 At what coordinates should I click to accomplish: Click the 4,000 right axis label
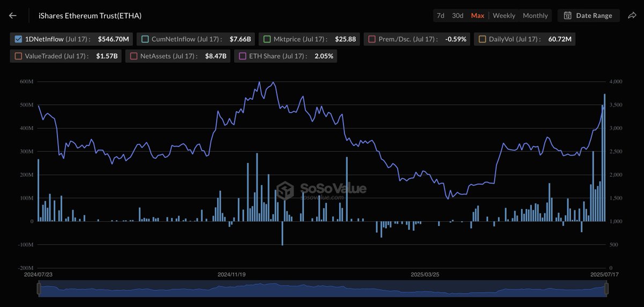[x=615, y=82]
